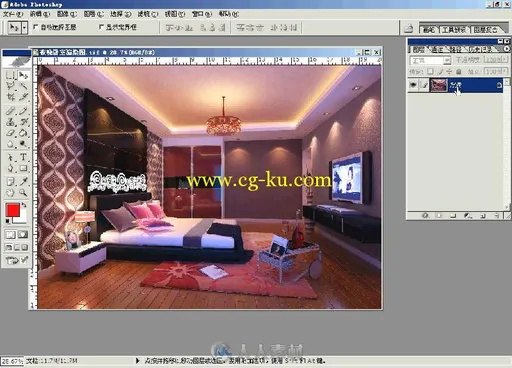Image resolution: width=512 pixels, height=368 pixels.
Task: Open the 视图 (View) menu
Action: (175, 14)
